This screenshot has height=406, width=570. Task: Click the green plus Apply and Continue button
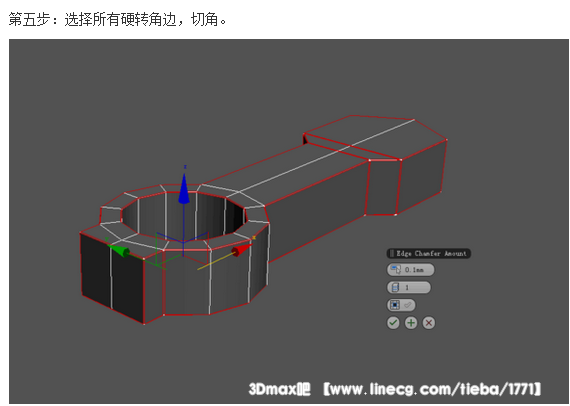click(411, 323)
